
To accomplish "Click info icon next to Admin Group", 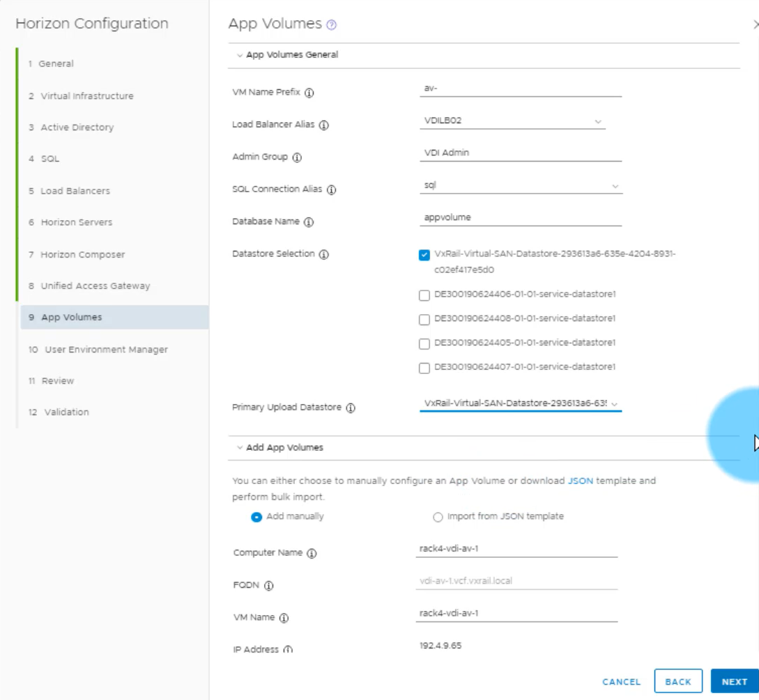I will [297, 157].
